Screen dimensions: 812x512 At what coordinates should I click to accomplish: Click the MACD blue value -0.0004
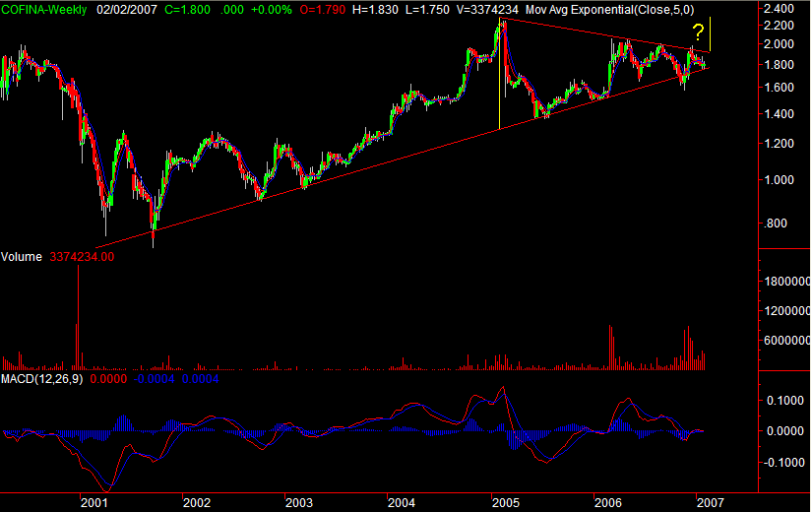(x=154, y=379)
